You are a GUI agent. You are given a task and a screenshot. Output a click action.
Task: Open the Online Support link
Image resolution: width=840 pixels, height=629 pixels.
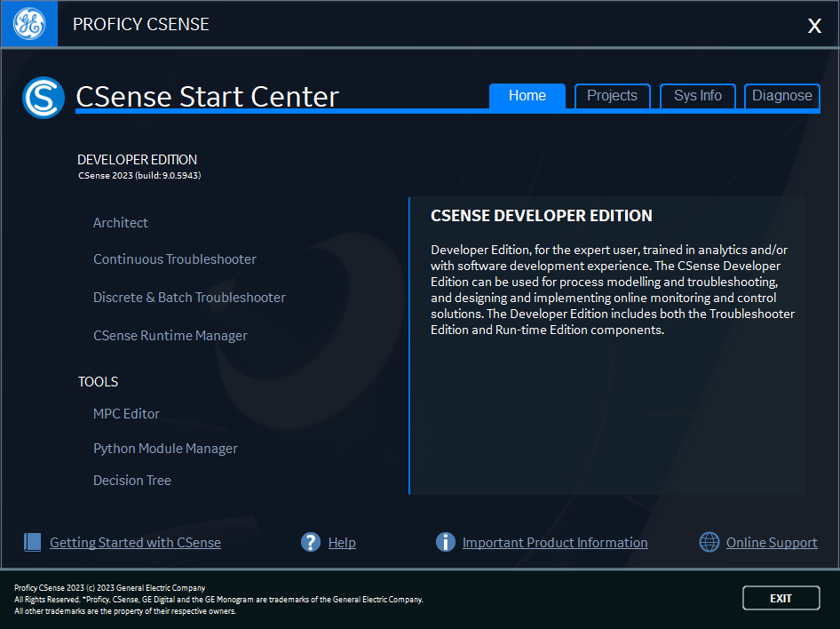[772, 543]
